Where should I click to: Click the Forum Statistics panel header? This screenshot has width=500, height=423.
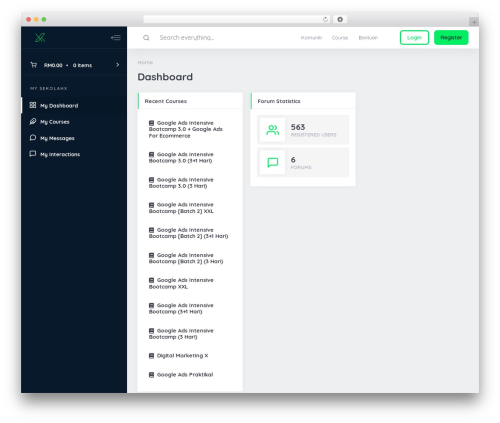(303, 101)
